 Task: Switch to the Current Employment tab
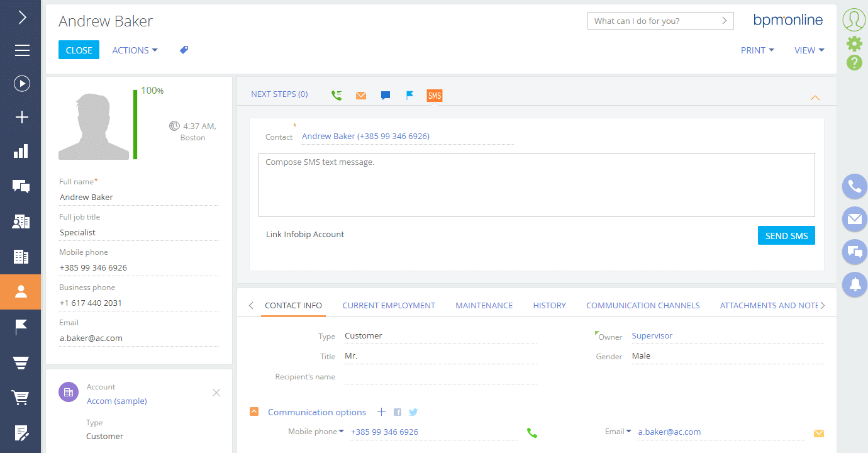point(389,306)
